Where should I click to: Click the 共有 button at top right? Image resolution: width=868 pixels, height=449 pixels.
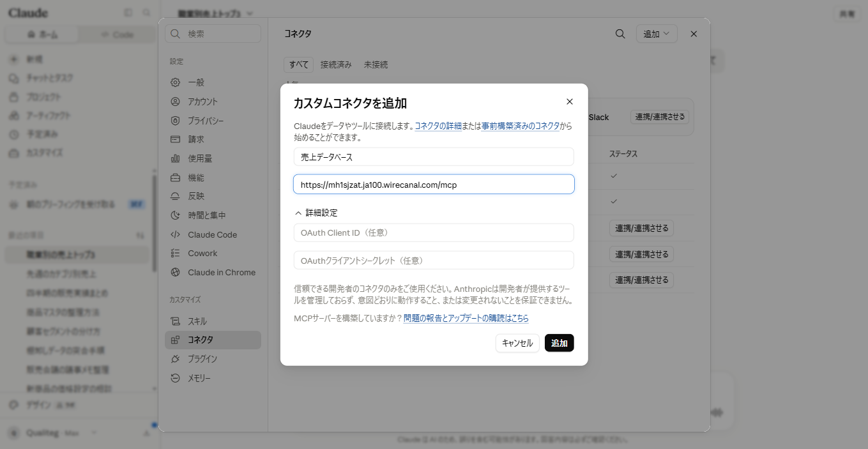pyautogui.click(x=847, y=15)
